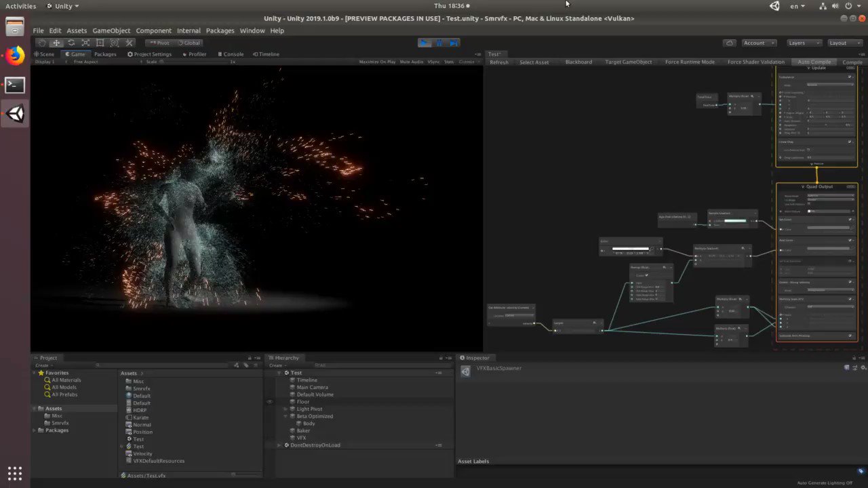Switch to the Game tab
This screenshot has height=488, width=868.
click(77, 54)
